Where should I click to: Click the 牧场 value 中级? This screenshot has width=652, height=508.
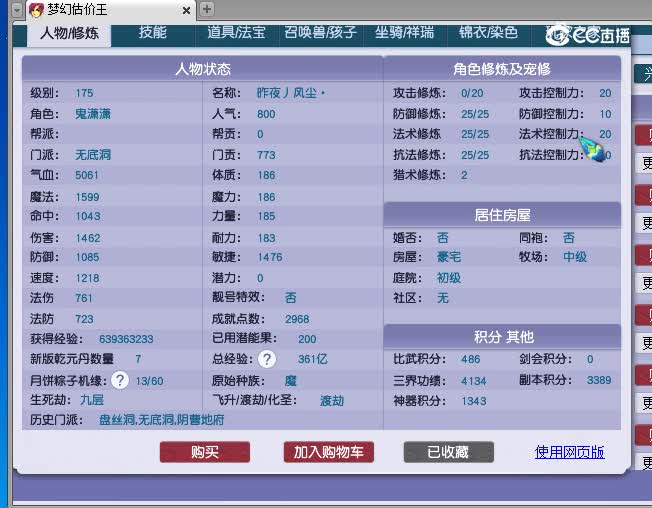click(575, 257)
